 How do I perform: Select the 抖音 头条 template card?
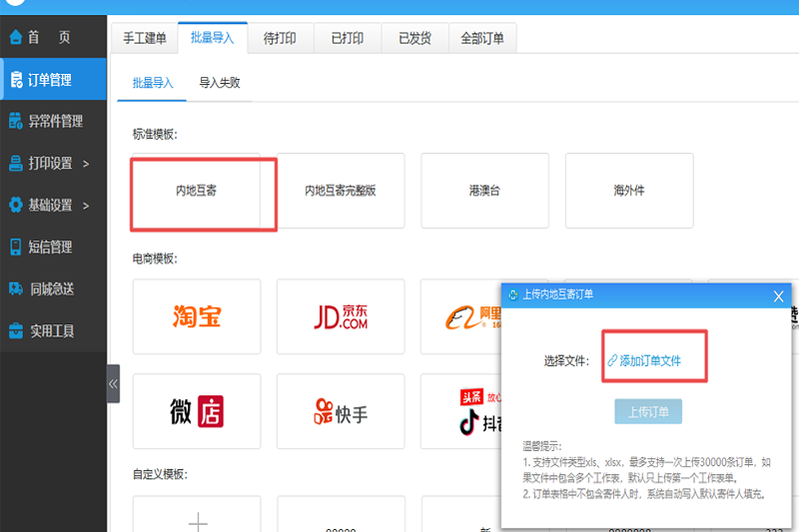461,411
